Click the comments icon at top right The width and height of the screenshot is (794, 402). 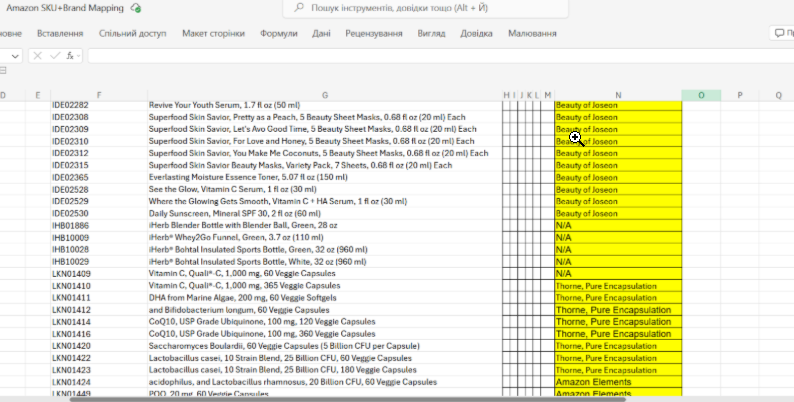(x=779, y=33)
